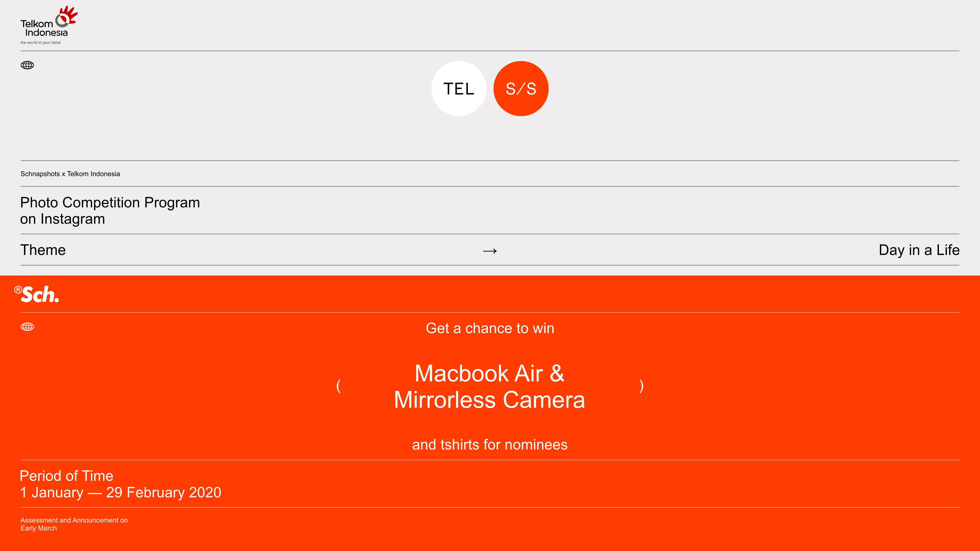Click the Period of Time heading
Viewport: 980px width, 551px height.
click(67, 476)
